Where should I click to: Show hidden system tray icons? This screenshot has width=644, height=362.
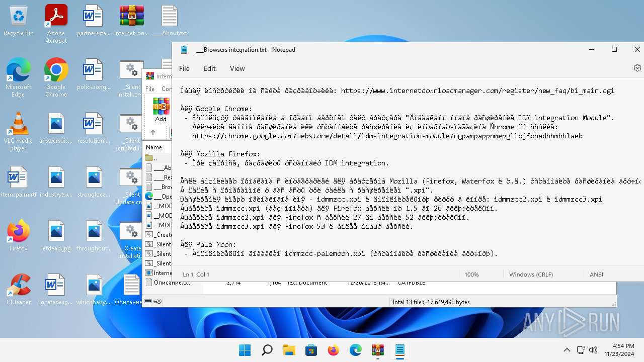[x=567, y=350]
